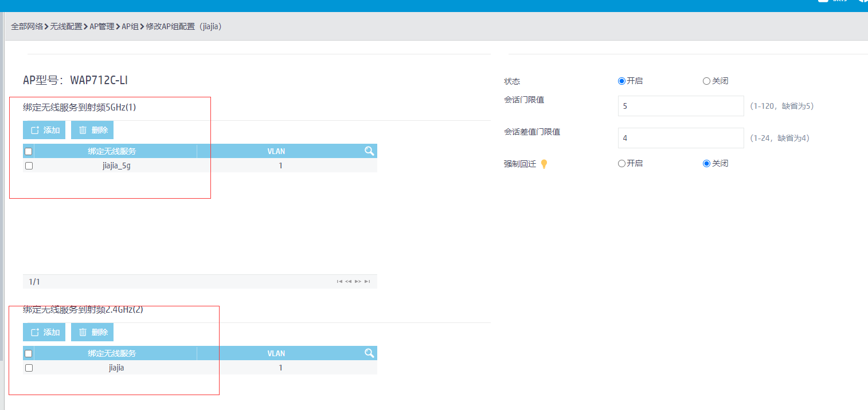The width and height of the screenshot is (868, 410).
Task: Click the lightbulb hint icon beside 强制回迁
Action: point(544,164)
